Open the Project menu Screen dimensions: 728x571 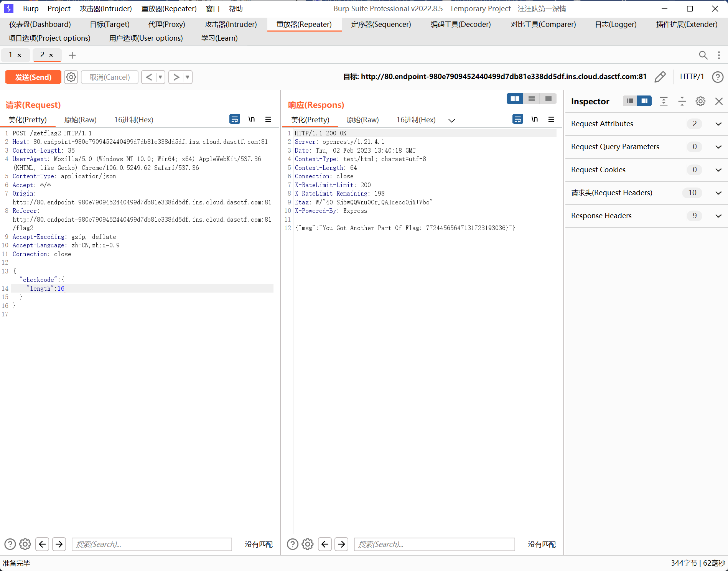tap(59, 8)
